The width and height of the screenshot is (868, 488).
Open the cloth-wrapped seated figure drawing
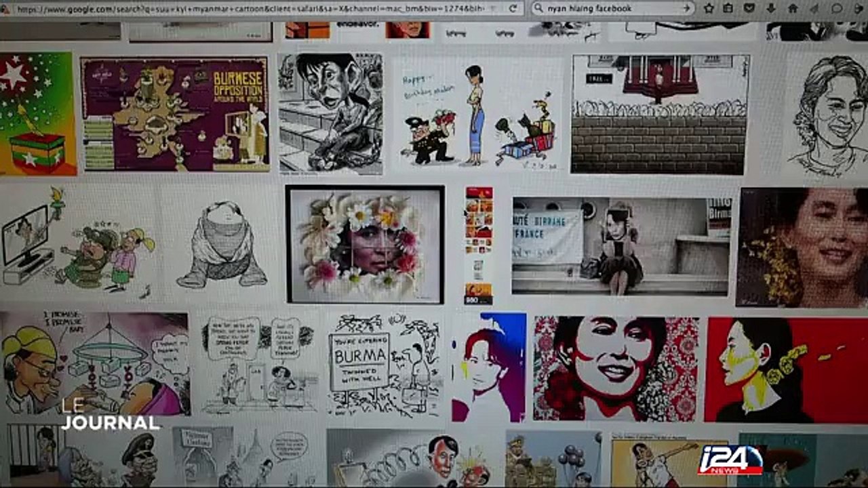click(x=222, y=244)
